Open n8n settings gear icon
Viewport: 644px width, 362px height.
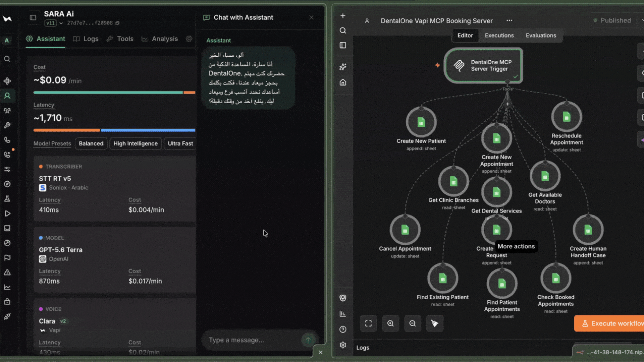tap(343, 345)
